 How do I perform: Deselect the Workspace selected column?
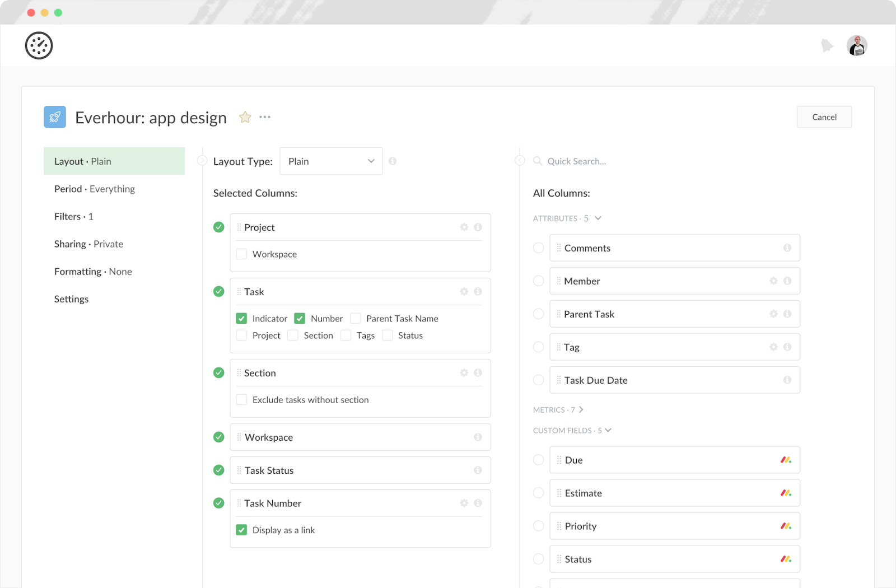click(219, 437)
